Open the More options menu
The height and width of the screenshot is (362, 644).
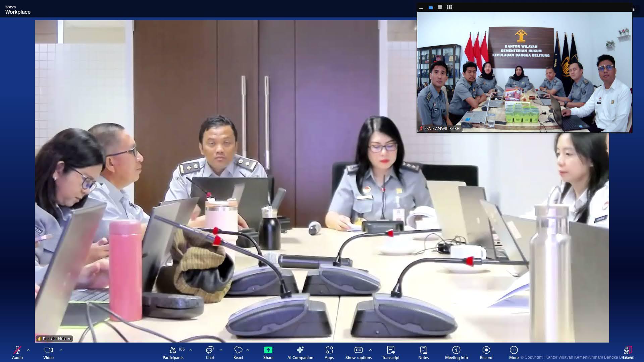click(x=514, y=350)
